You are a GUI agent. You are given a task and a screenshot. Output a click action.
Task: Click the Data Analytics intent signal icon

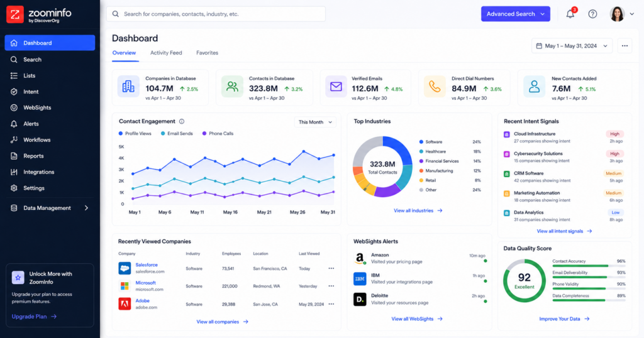click(x=507, y=213)
